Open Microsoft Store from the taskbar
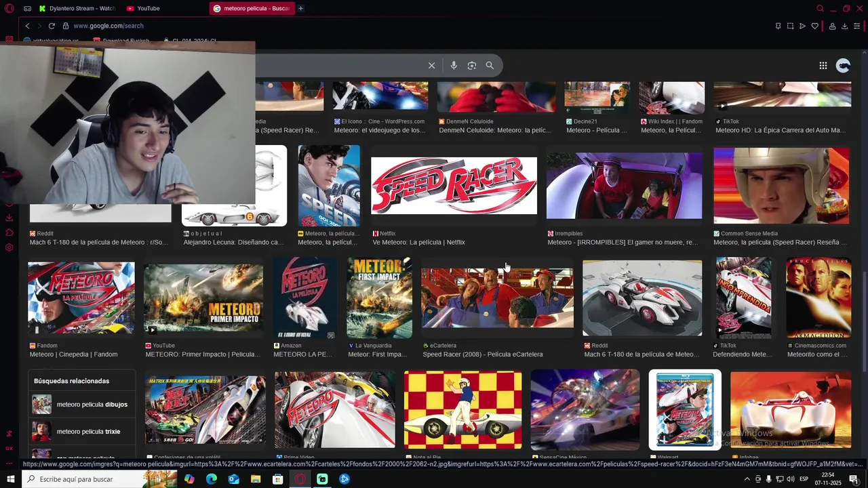 (278, 479)
